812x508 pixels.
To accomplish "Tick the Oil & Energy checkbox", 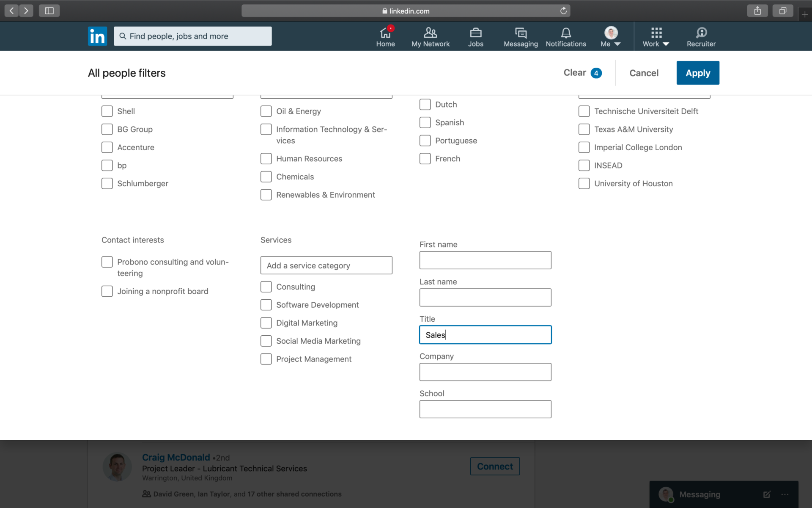I will pos(266,111).
